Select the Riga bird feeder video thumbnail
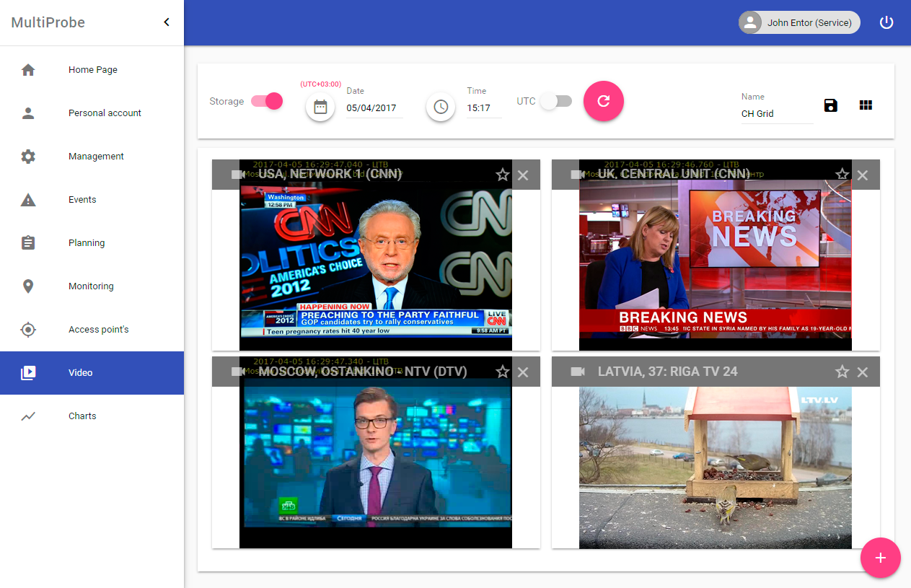 pyautogui.click(x=716, y=468)
